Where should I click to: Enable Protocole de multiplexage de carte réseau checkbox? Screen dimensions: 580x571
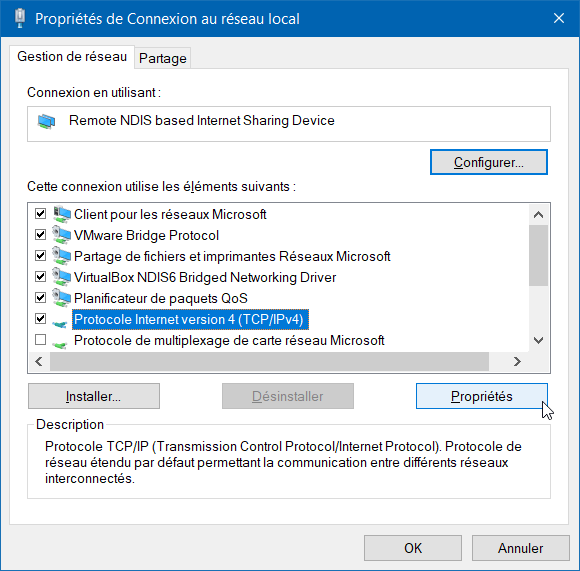click(x=40, y=339)
